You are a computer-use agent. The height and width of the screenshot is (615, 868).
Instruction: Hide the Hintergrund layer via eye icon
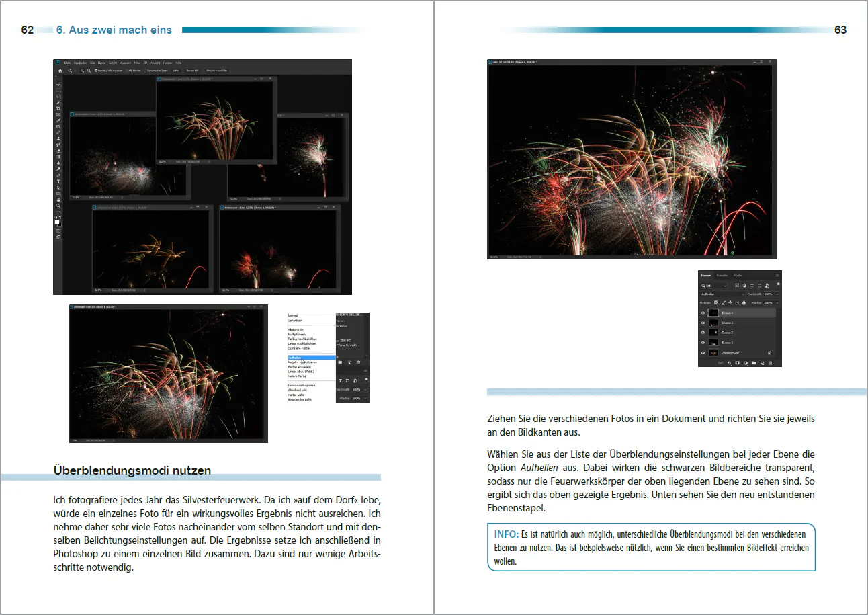coord(703,353)
